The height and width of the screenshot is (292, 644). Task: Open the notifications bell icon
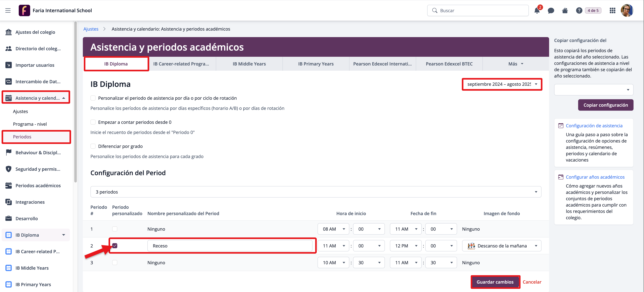tap(537, 10)
